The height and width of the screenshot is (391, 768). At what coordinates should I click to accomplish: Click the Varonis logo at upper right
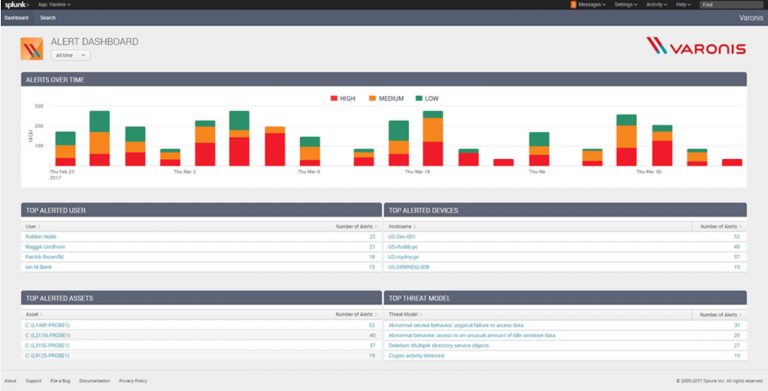pos(696,46)
